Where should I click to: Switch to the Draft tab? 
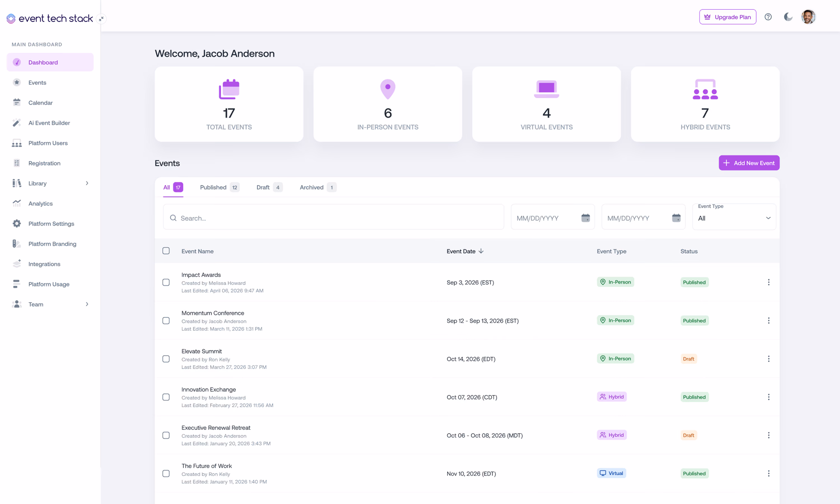(270, 187)
